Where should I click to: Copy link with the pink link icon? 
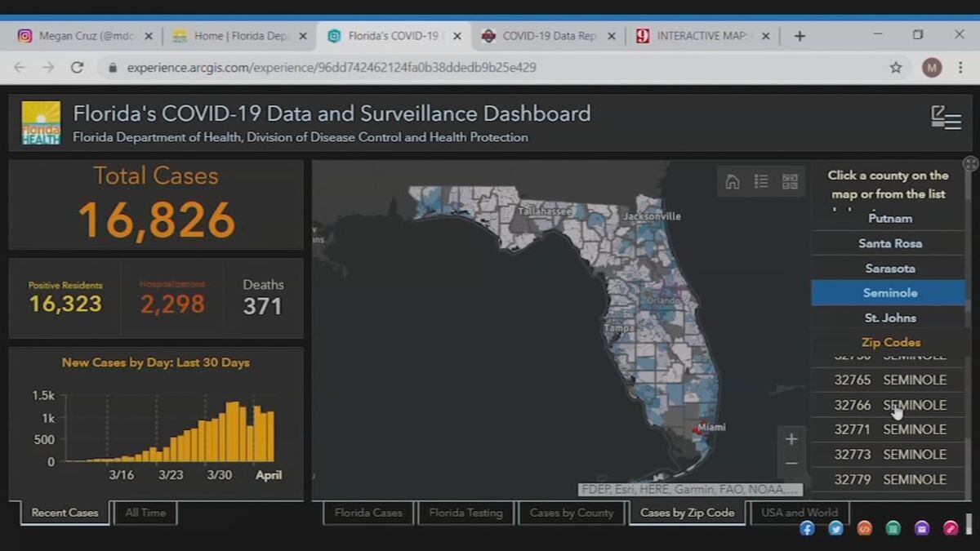(x=951, y=528)
